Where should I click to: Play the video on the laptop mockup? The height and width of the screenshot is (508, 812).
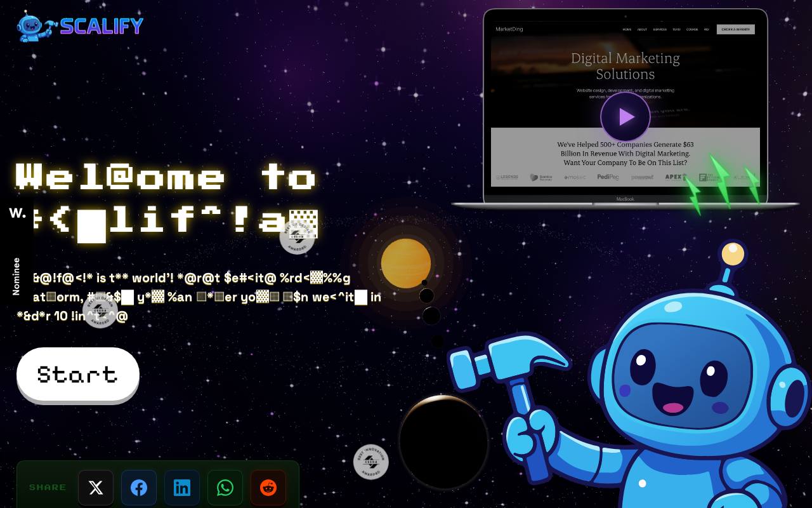click(625, 117)
